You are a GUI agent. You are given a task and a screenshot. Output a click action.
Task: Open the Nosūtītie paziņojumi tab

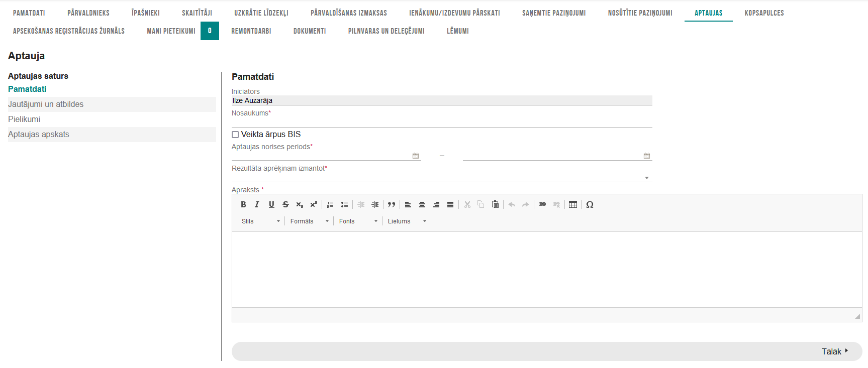coord(640,13)
